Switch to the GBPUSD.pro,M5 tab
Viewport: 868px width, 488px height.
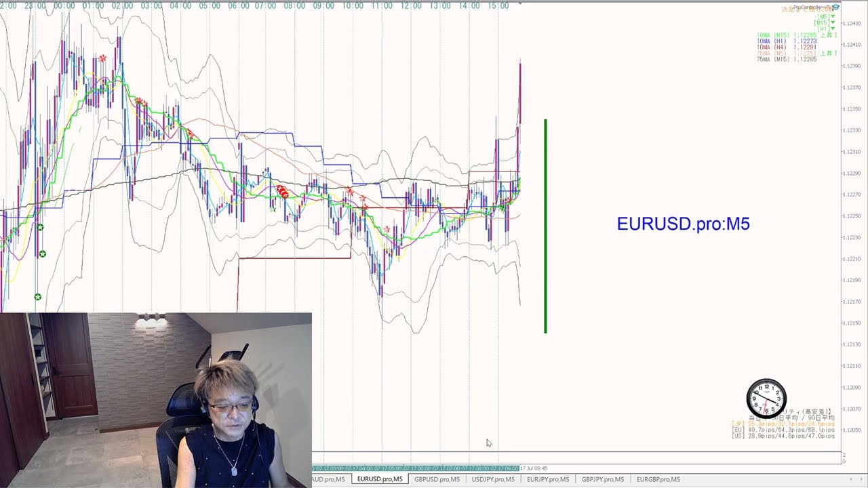437,479
